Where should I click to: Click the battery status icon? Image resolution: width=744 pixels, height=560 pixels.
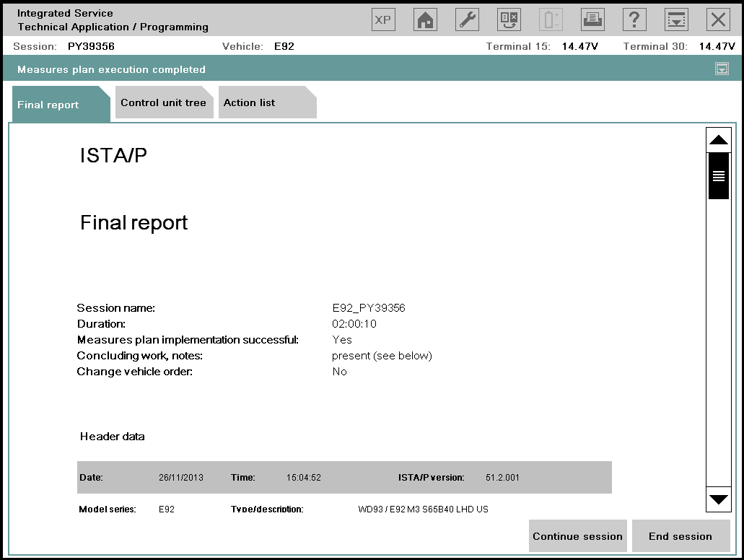551,19
